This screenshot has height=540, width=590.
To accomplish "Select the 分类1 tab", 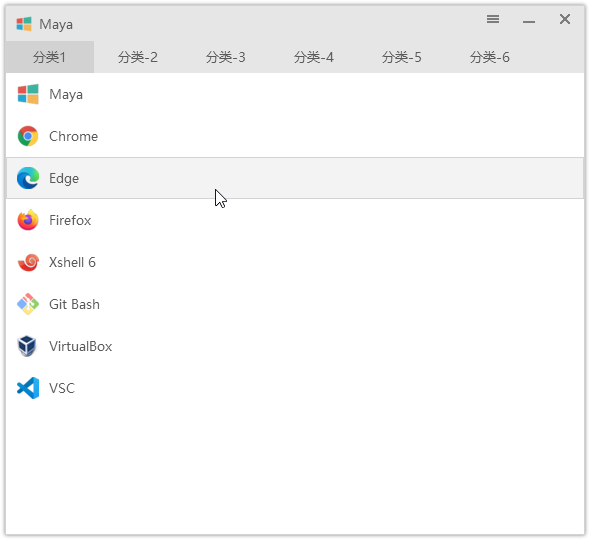I will point(50,57).
